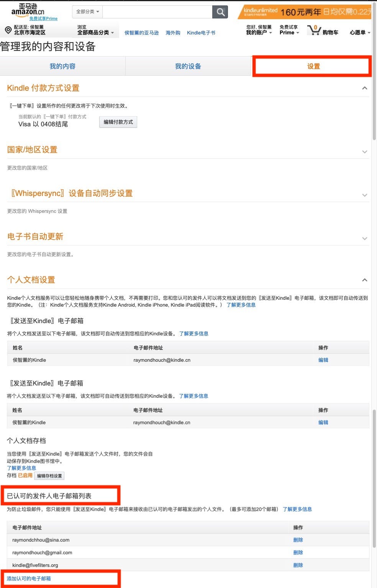The height and width of the screenshot is (588, 377).
Task: Click the 购物车 label
Action: (x=330, y=33)
